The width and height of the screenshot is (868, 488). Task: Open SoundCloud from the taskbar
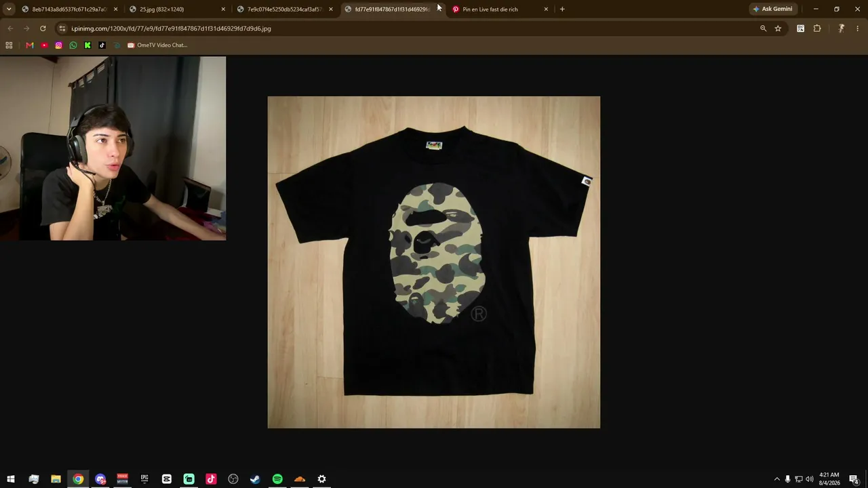pos(300,479)
